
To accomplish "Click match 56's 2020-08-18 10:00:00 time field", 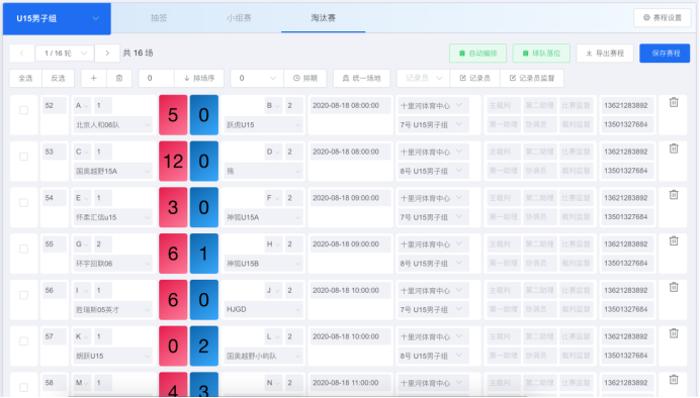I will tap(350, 290).
